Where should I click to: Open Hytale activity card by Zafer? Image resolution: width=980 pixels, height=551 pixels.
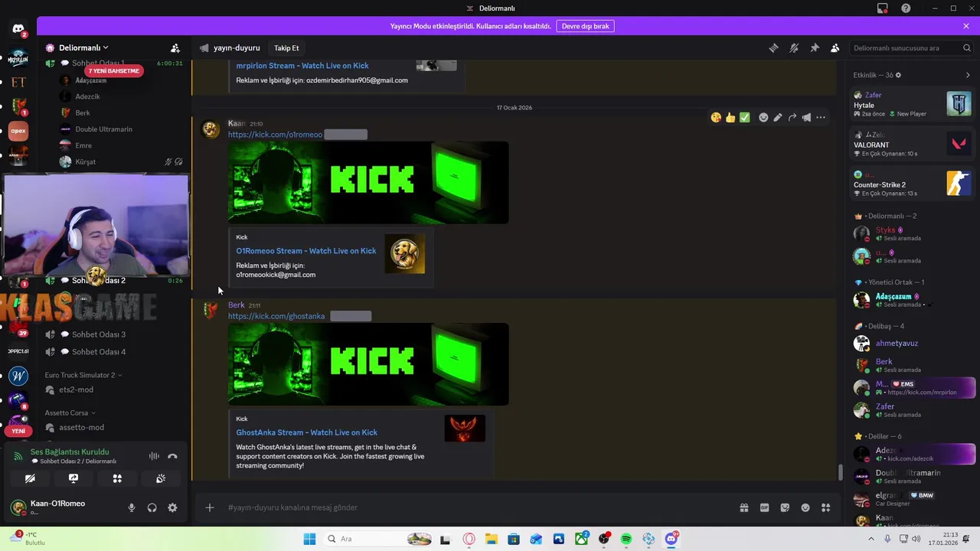coord(912,104)
